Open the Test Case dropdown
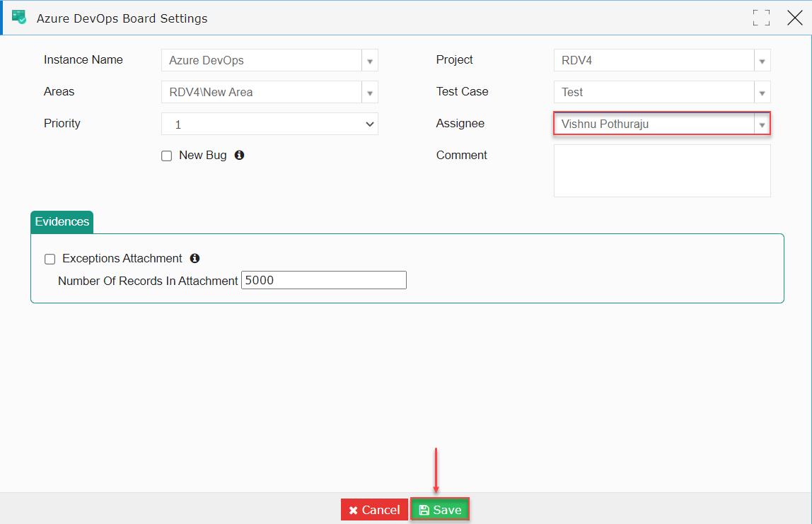The height and width of the screenshot is (524, 812). tap(762, 92)
